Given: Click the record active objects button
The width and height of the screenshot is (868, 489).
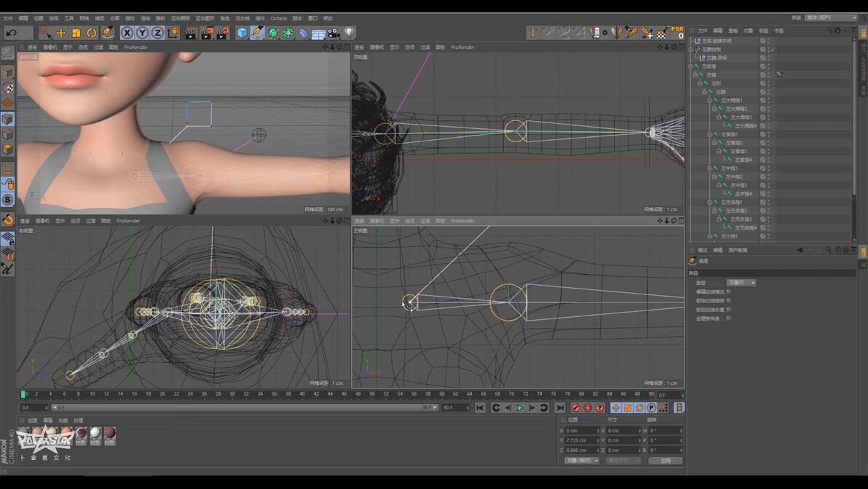Looking at the screenshot, I should tap(576, 408).
